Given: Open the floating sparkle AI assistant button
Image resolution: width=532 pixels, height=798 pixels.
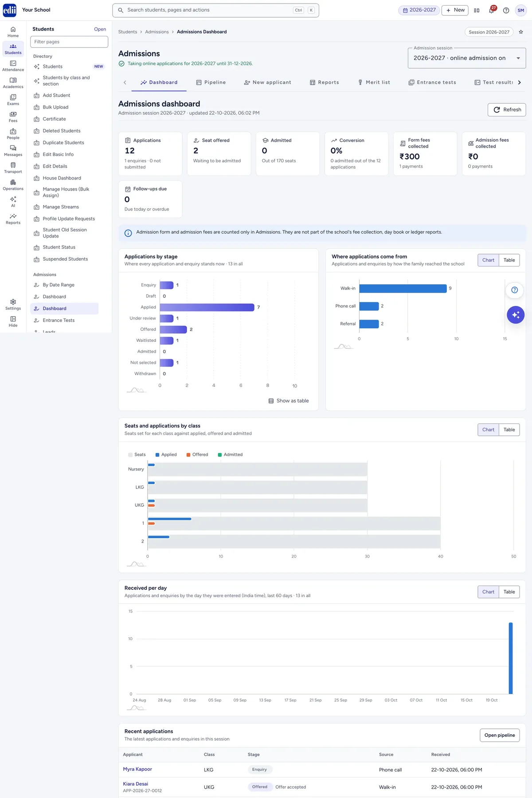Looking at the screenshot, I should (516, 315).
